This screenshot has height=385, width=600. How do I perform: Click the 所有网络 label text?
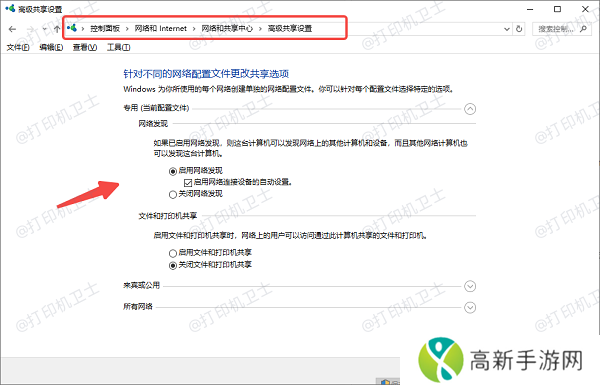[x=138, y=307]
